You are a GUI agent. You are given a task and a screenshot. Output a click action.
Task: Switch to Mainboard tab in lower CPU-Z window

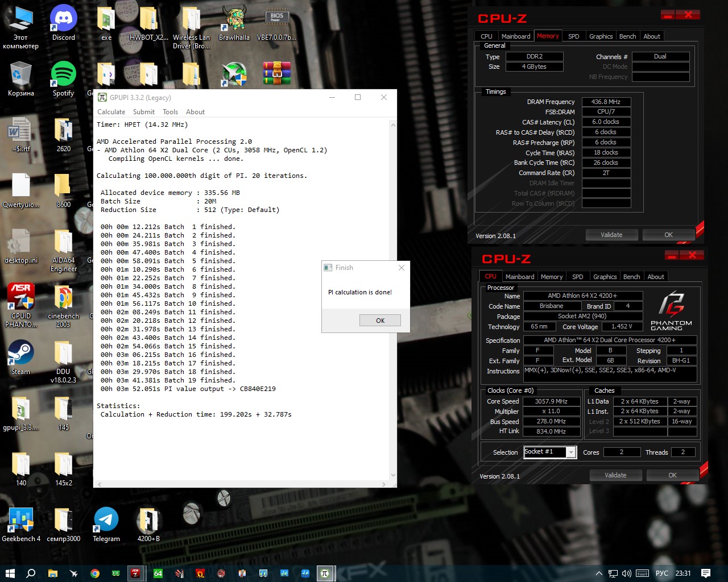point(520,277)
